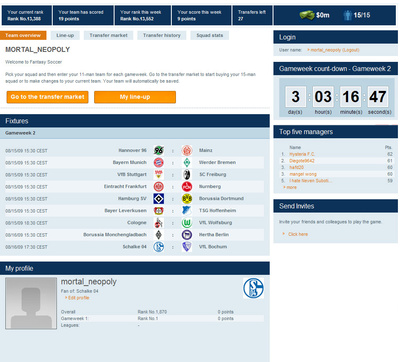Click the Bayer Leverkusen club crest
Screen dimensions: 400x362
click(x=159, y=211)
